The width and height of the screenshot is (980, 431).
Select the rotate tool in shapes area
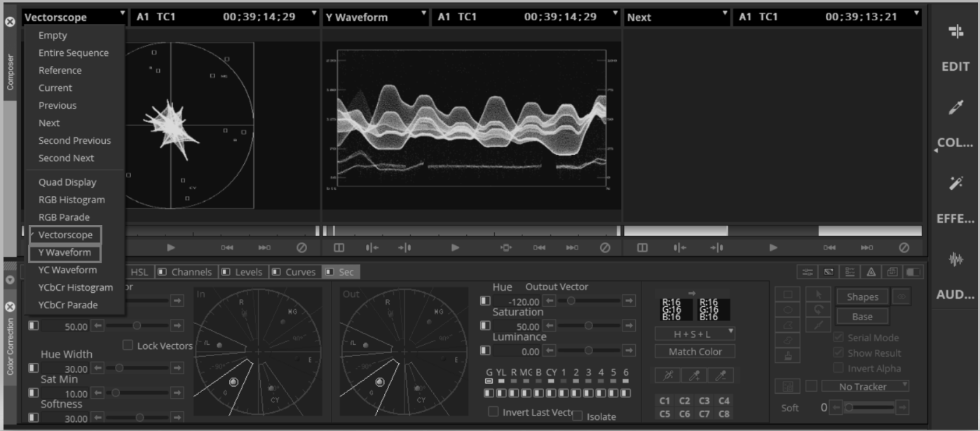tap(817, 310)
